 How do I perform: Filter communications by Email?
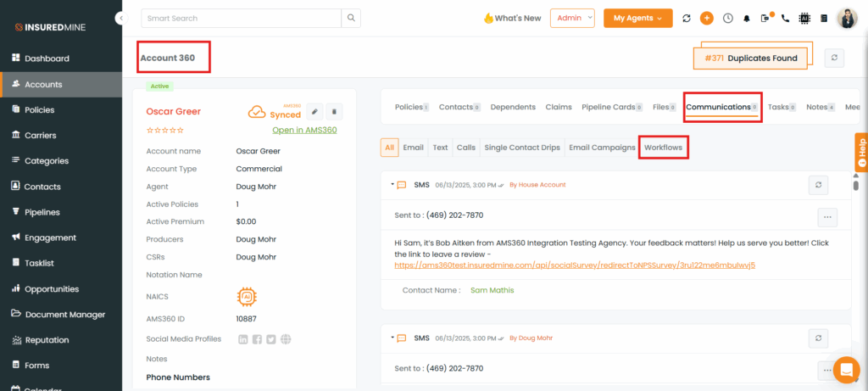tap(414, 148)
